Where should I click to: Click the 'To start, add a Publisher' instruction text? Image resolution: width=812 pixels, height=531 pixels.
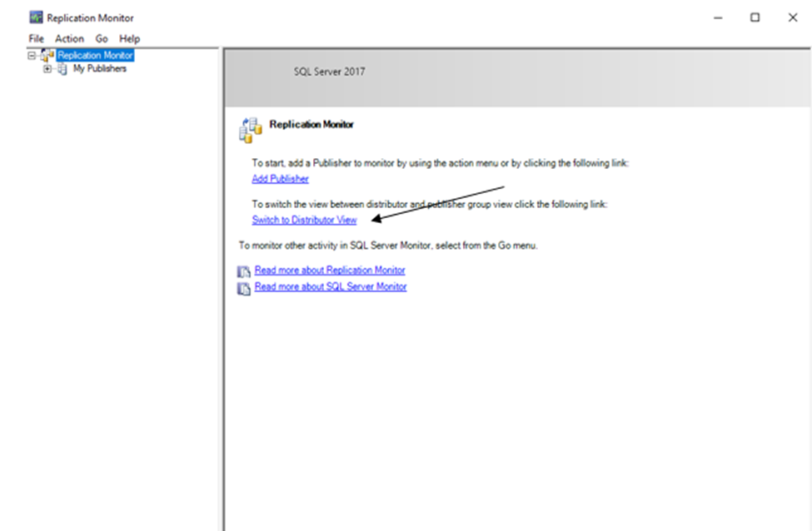441,163
